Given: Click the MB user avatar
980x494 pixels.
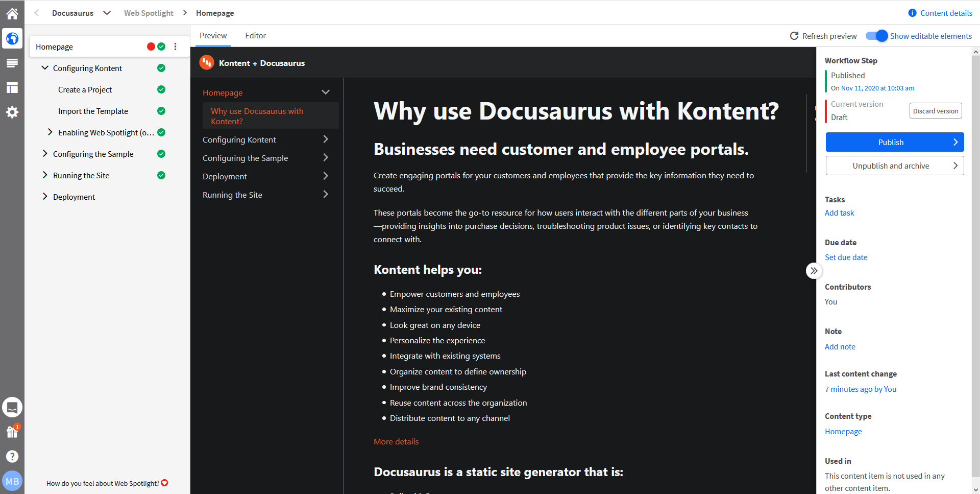Looking at the screenshot, I should pyautogui.click(x=12, y=481).
